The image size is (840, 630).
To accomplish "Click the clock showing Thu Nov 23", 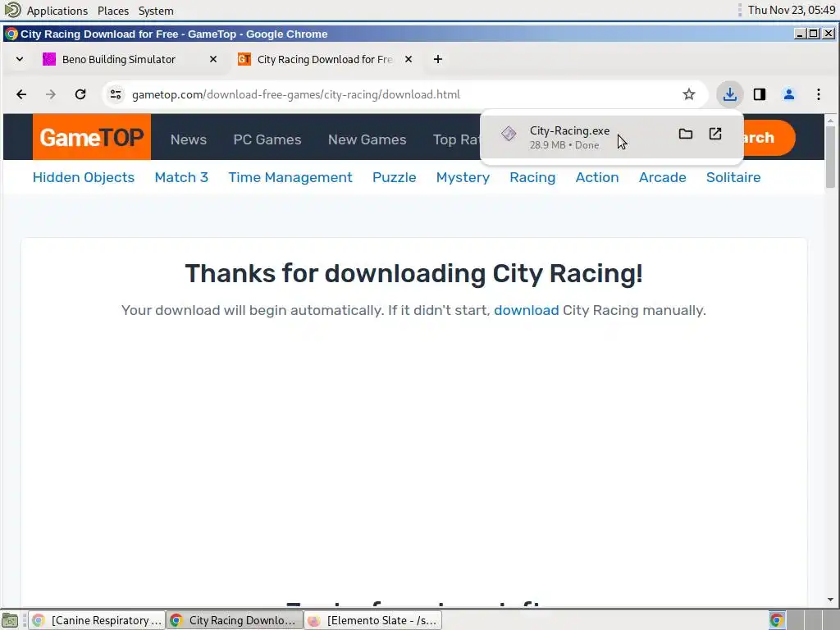I will (792, 10).
